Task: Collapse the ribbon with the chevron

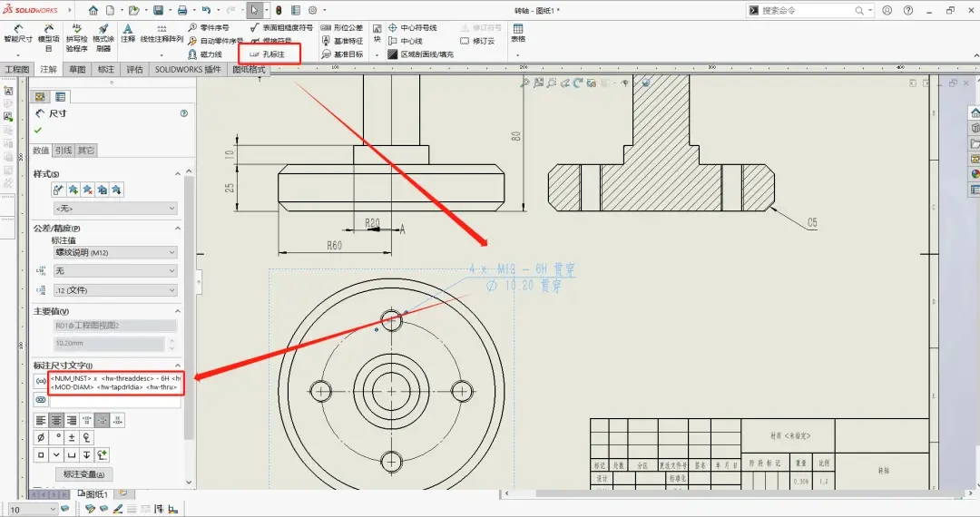Action: tap(975, 55)
